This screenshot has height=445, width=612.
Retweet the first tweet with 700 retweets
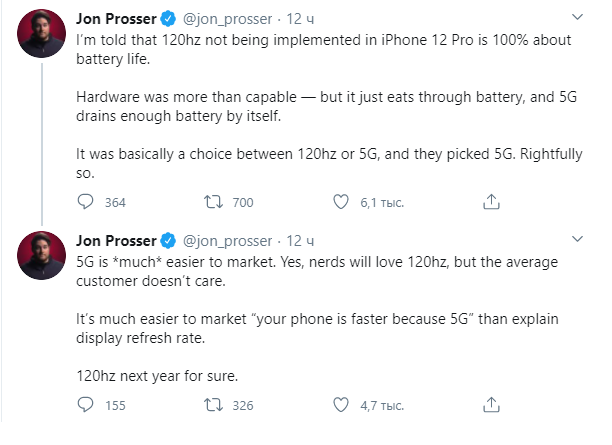212,202
